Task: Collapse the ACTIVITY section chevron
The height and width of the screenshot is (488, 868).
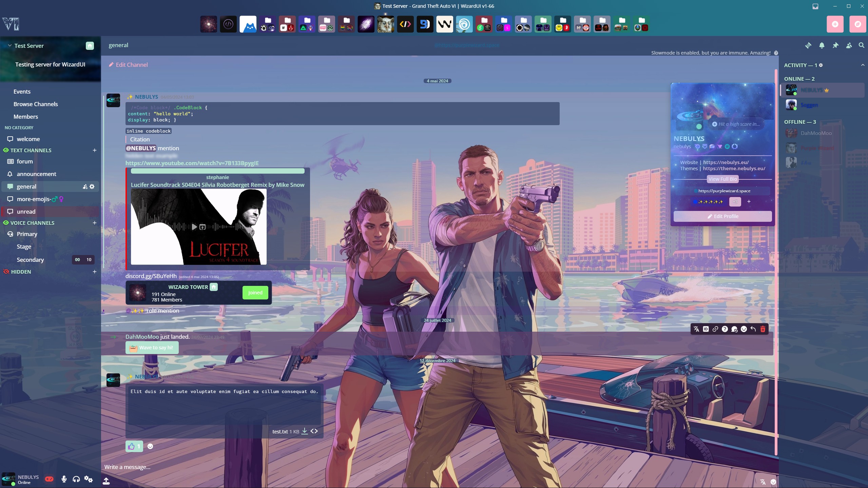Action: pyautogui.click(x=863, y=65)
